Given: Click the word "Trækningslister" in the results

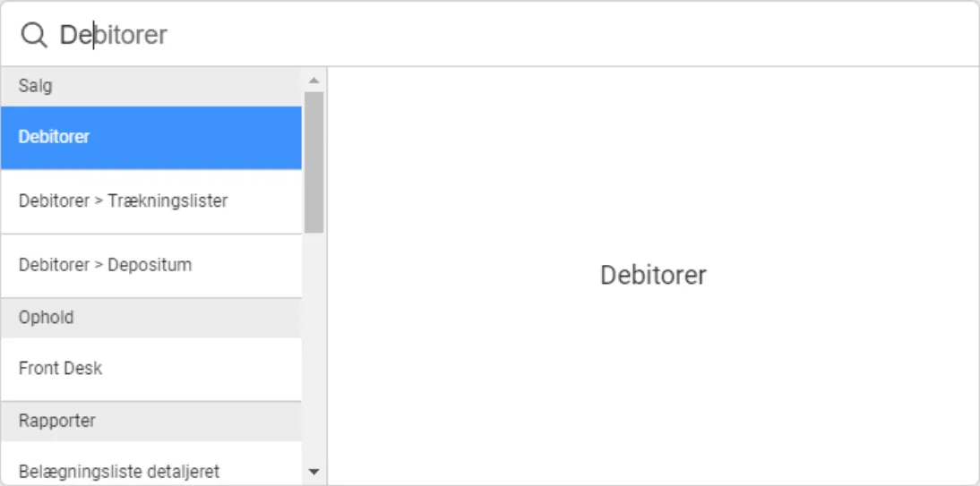Looking at the screenshot, I should point(168,201).
